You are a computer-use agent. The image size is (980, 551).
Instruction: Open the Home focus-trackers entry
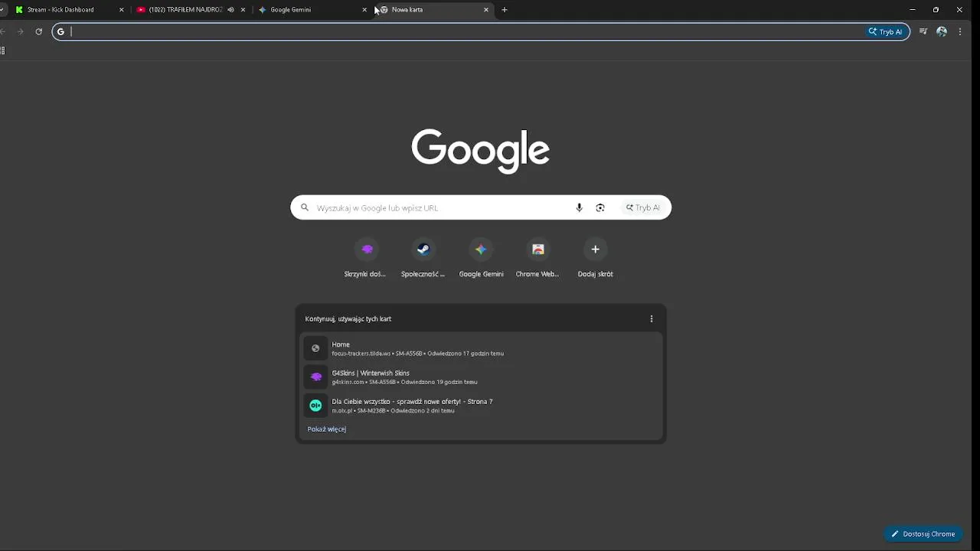pyautogui.click(x=481, y=348)
